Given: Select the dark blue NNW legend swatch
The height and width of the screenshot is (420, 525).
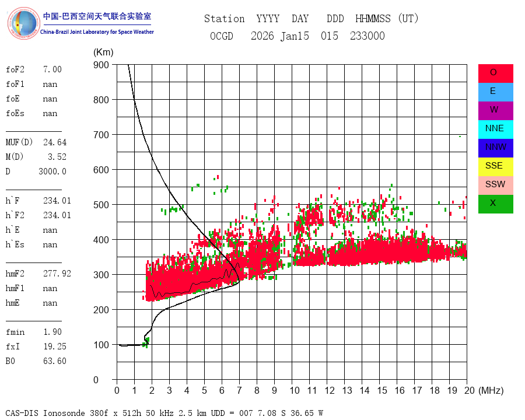Looking at the screenshot, I should [495, 148].
